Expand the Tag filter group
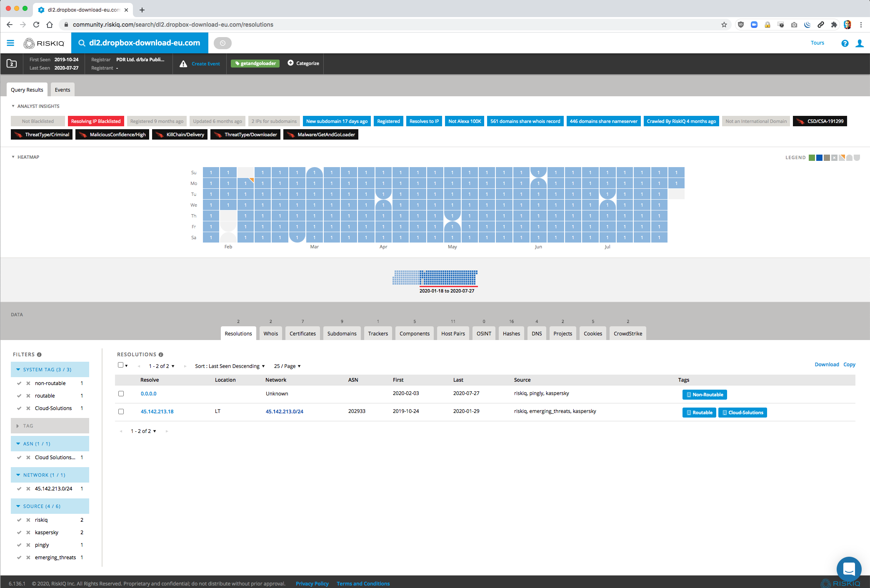 pos(50,426)
